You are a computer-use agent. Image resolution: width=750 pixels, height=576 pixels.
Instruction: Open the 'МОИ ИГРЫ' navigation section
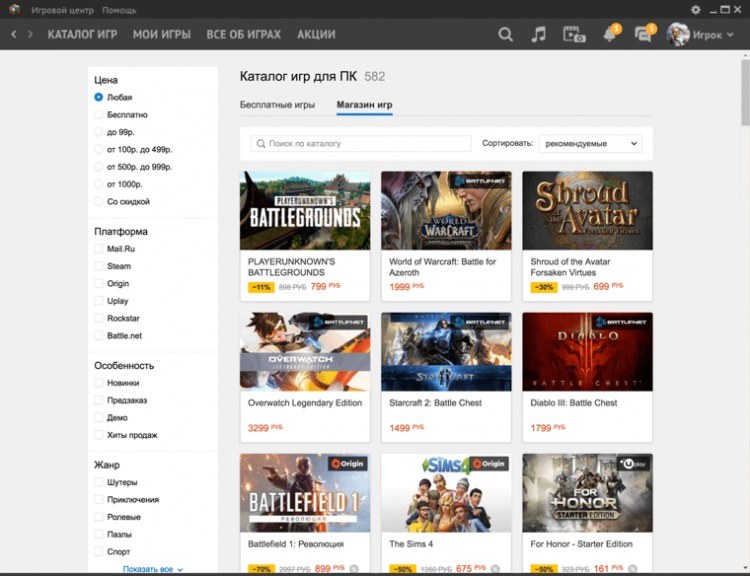click(161, 34)
